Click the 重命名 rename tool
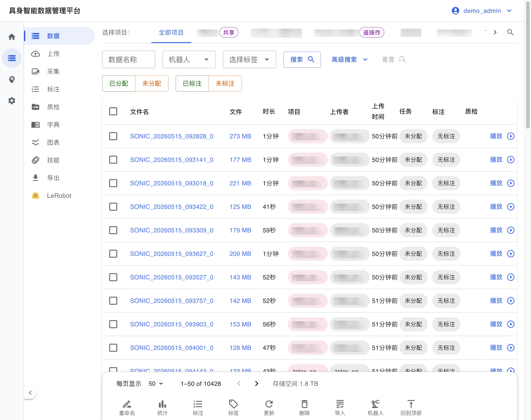Image resolution: width=531 pixels, height=420 pixels. (x=127, y=408)
